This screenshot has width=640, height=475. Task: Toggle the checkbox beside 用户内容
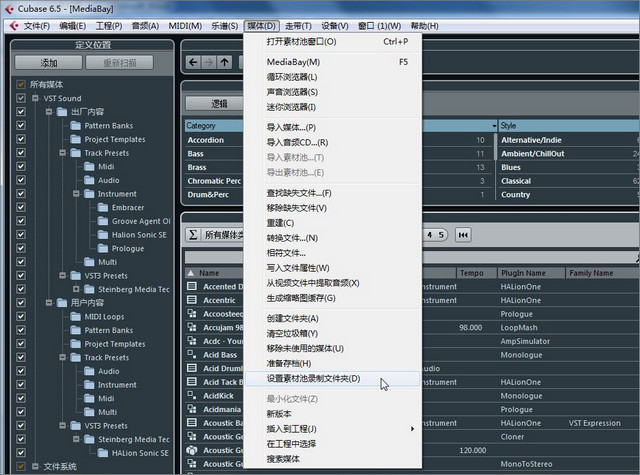click(x=21, y=303)
